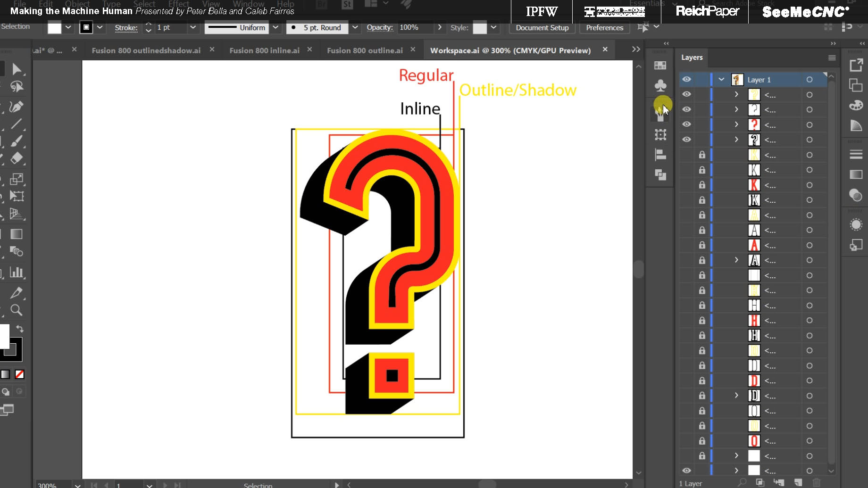Image resolution: width=868 pixels, height=488 pixels.
Task: Select the Perspective Grid tool
Action: coord(17,214)
